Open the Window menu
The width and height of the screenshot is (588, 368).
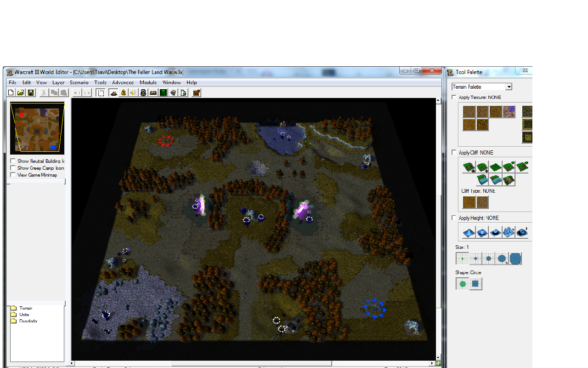tap(172, 83)
